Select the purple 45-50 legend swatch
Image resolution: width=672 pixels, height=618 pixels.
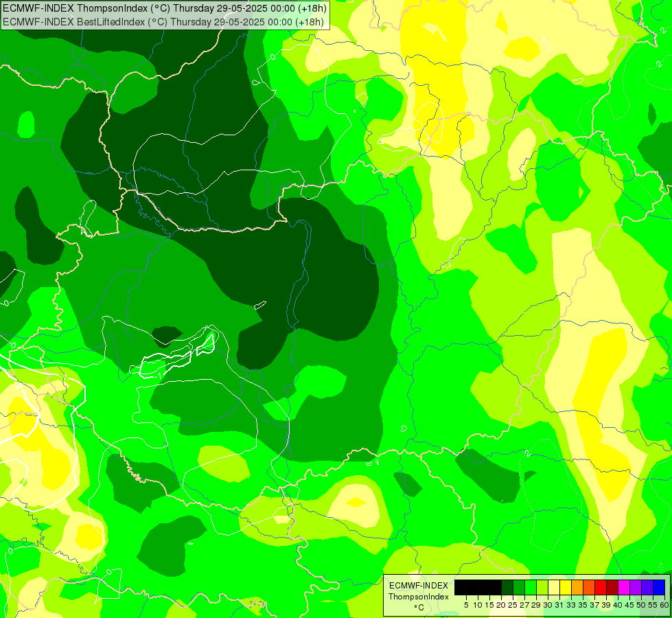pos(636,587)
